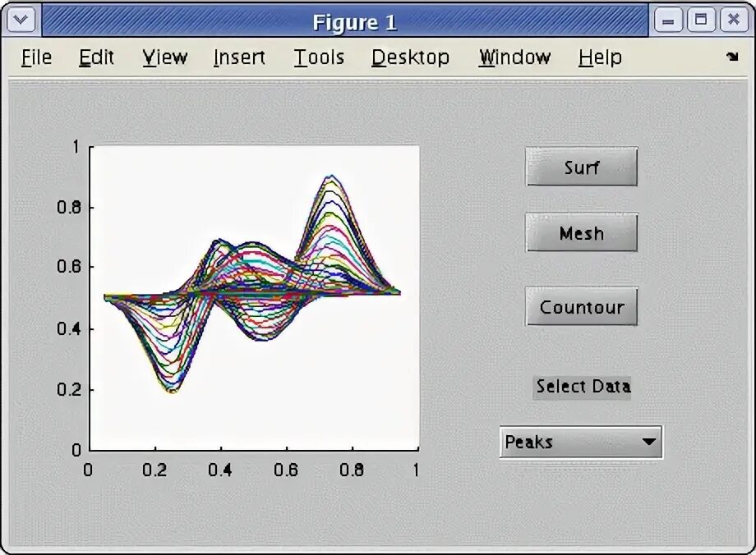Click the Countour button

[582, 306]
